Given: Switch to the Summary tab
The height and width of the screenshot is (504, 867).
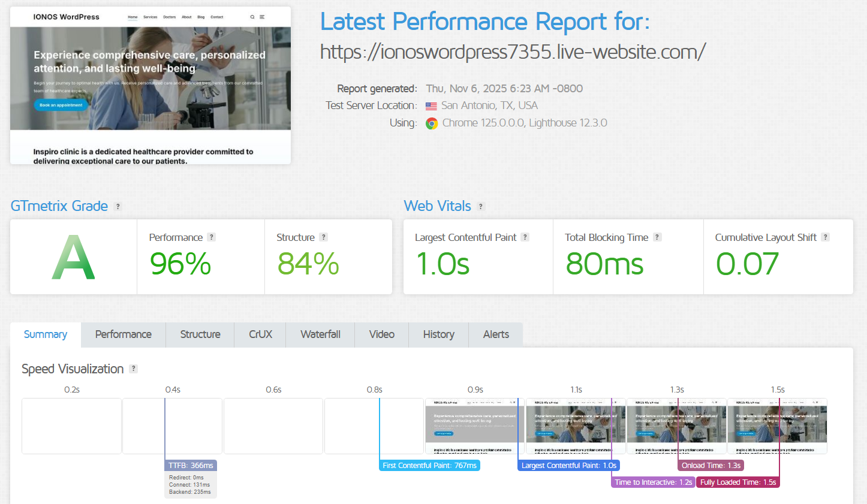Looking at the screenshot, I should tap(46, 334).
